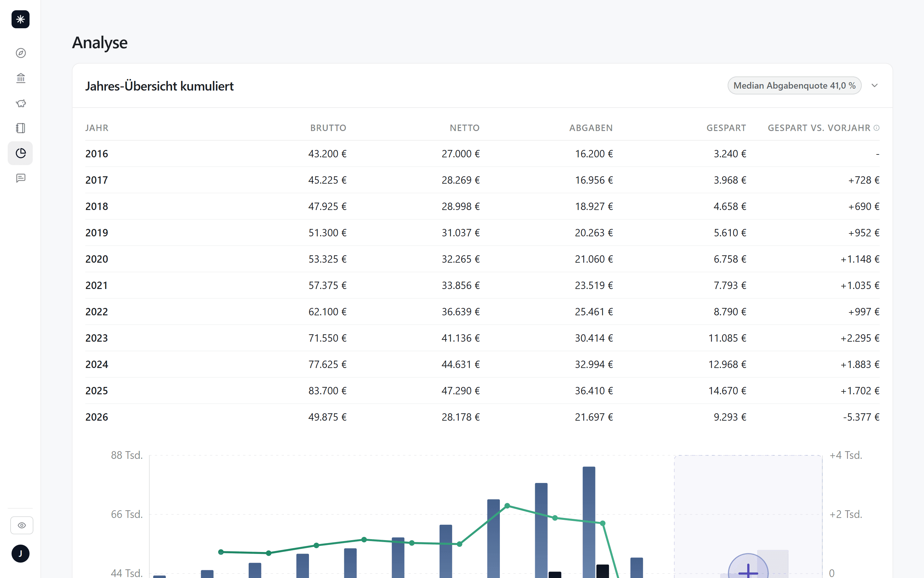Click the +690 € savings change value
Screen dimensions: 924x578
(x=864, y=207)
